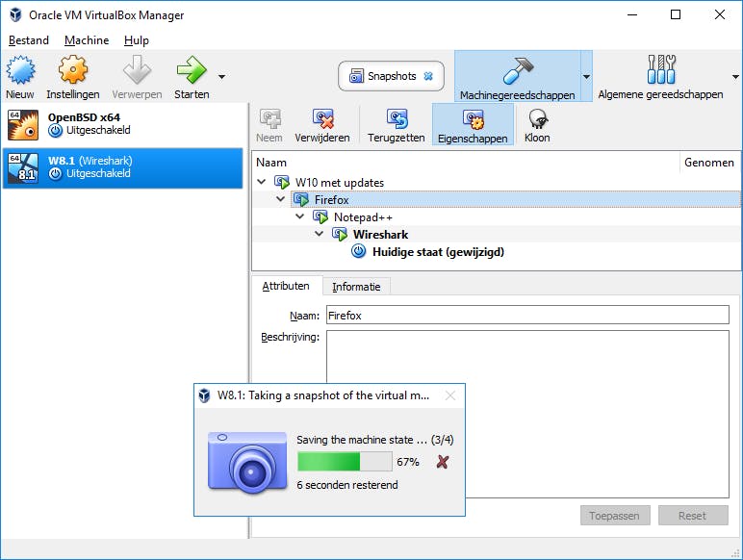The image size is (743, 560).
Task: Click the Verwerpen arrow icon
Action: (137, 70)
